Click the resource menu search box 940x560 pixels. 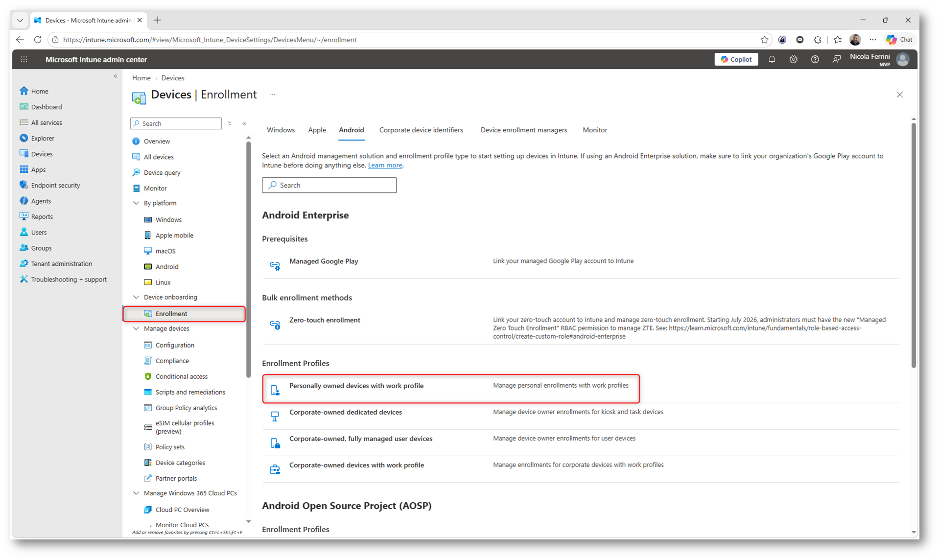tap(176, 123)
